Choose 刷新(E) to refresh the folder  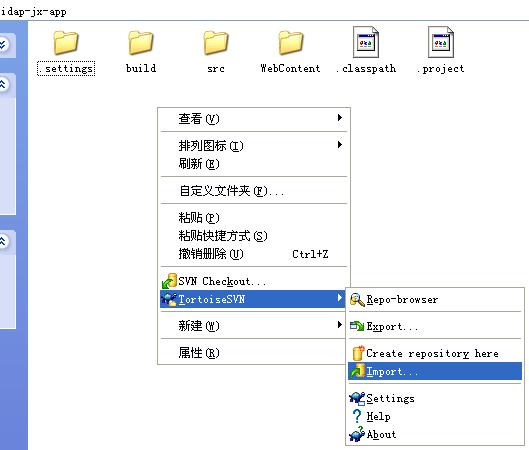[x=254, y=164]
